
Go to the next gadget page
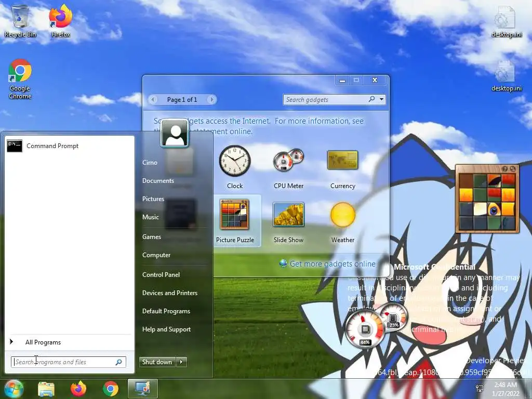click(x=212, y=99)
